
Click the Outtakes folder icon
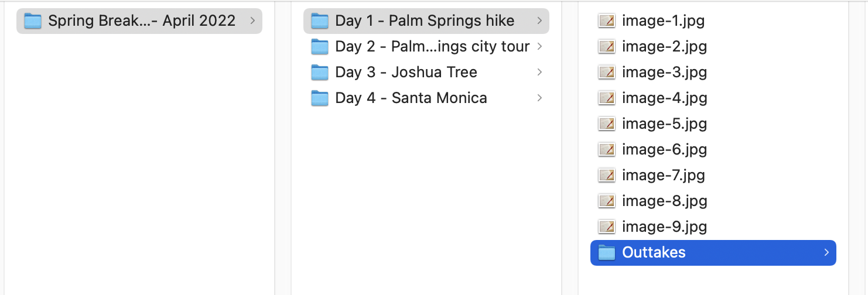tap(607, 253)
